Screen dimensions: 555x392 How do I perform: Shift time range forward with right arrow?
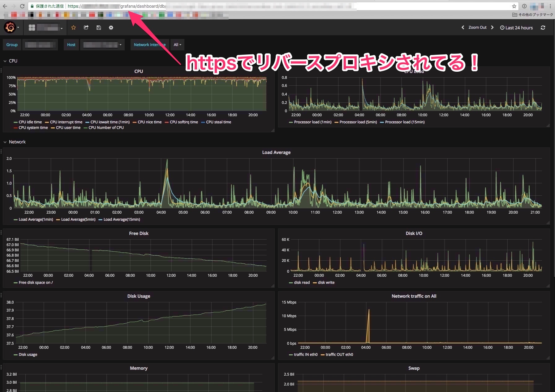pos(492,28)
